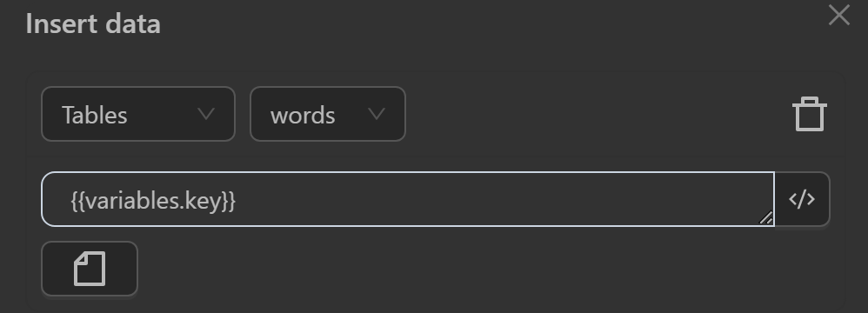868x313 pixels.
Task: Open the Tables dropdown
Action: pos(138,114)
